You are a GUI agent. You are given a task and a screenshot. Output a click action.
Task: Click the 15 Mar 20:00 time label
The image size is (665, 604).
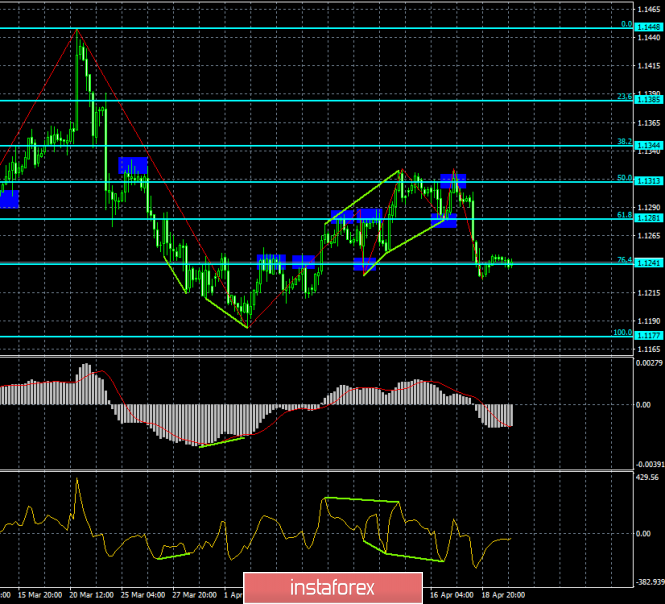click(x=37, y=594)
